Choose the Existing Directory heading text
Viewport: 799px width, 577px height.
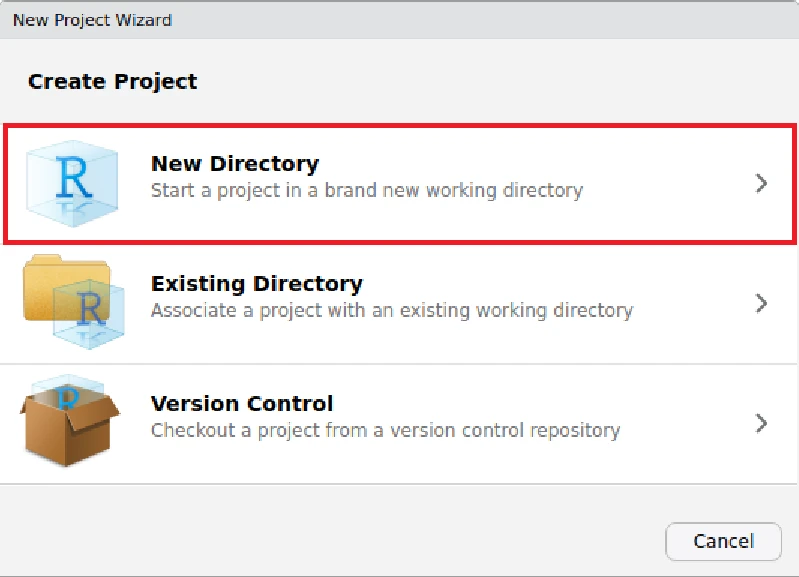257,283
